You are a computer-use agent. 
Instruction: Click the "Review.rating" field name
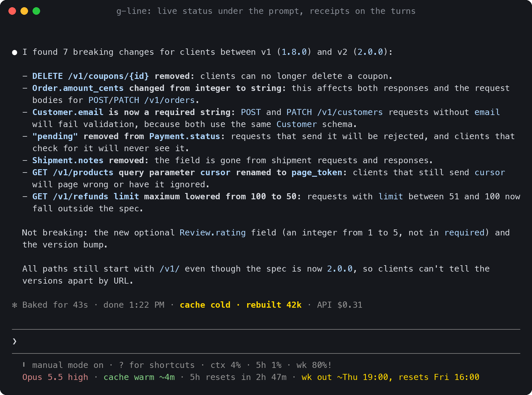[x=213, y=233]
